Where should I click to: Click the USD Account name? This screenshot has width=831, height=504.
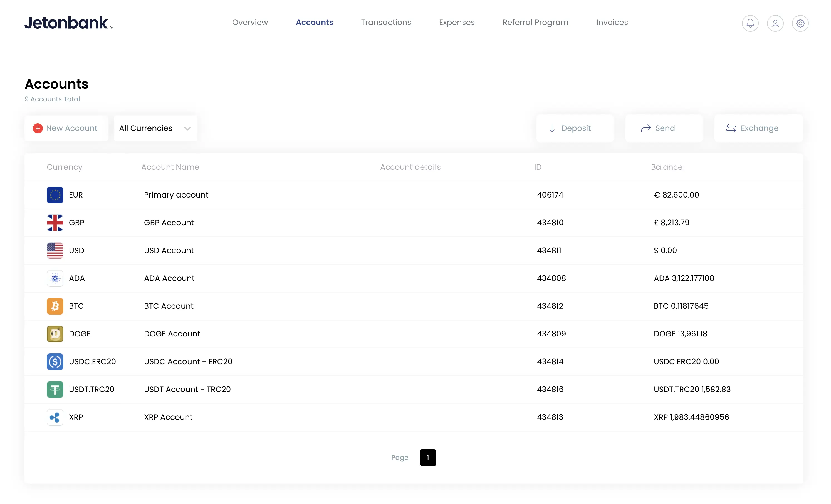point(169,251)
